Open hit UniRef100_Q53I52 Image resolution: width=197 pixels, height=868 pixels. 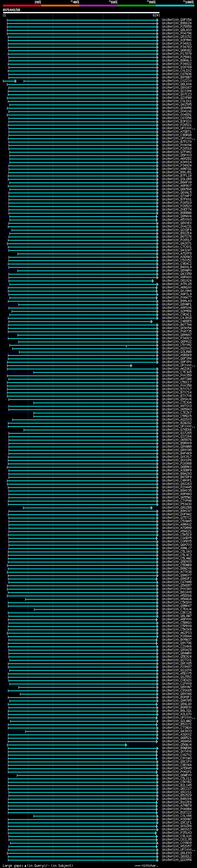coord(176,37)
